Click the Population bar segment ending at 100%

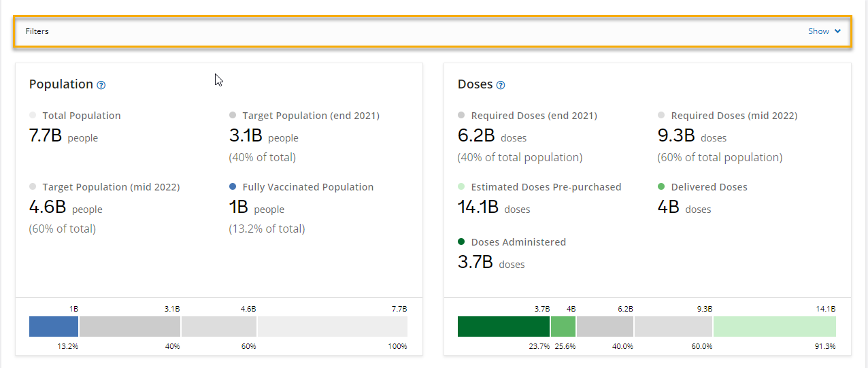333,327
